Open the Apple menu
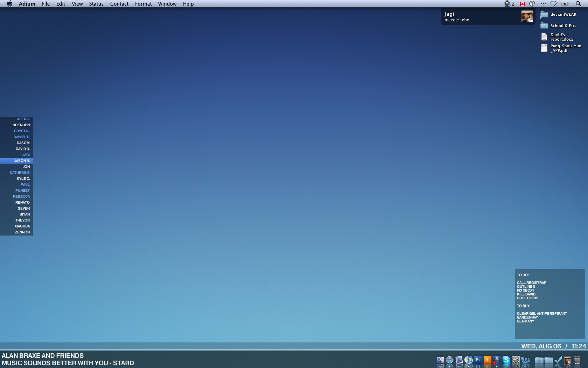 click(9, 4)
